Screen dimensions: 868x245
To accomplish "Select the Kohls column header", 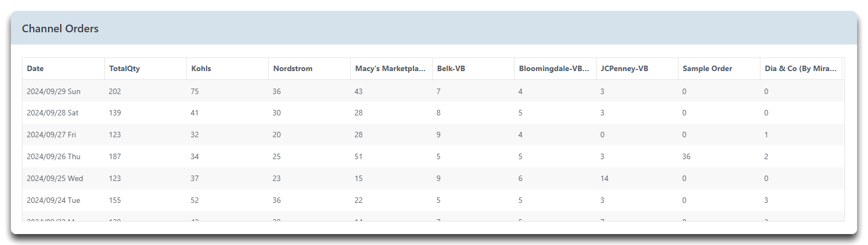I will [227, 68].
